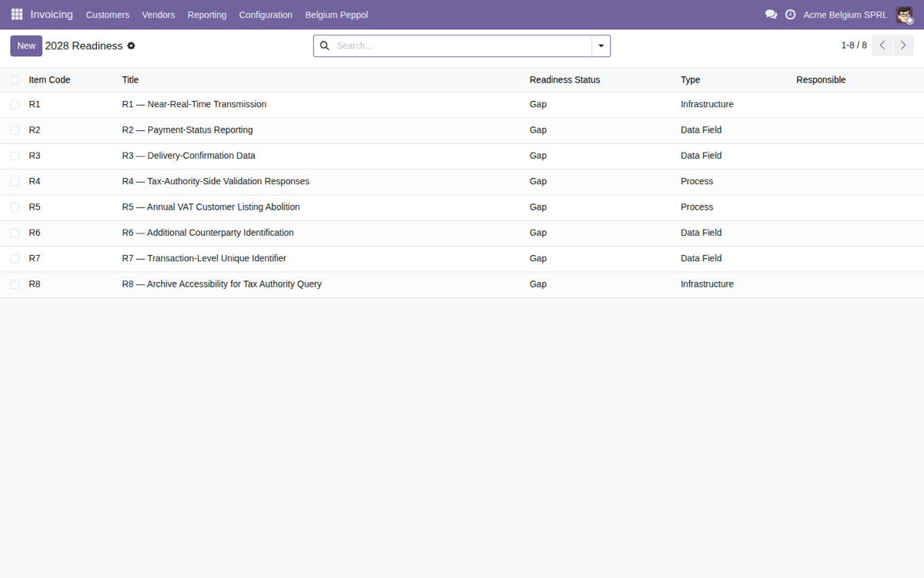Open R3 — Delivery-Confirmation Data record
924x578 pixels.
click(x=189, y=156)
